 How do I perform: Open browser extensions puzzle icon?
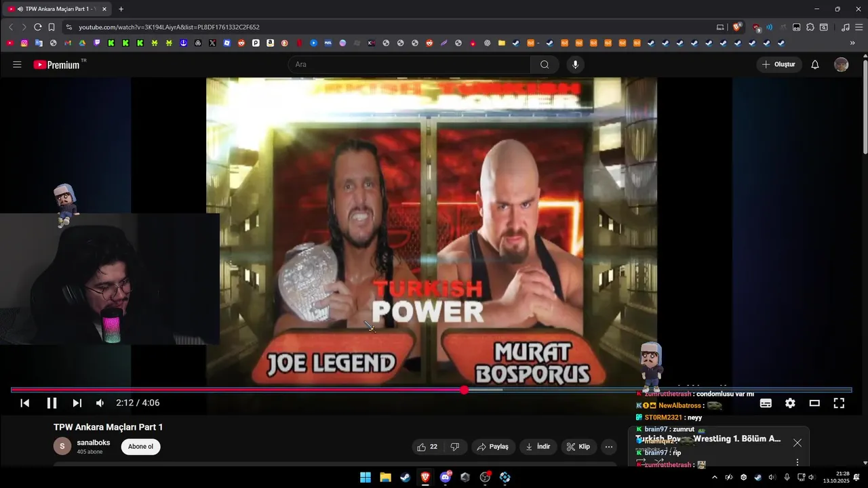click(x=810, y=27)
